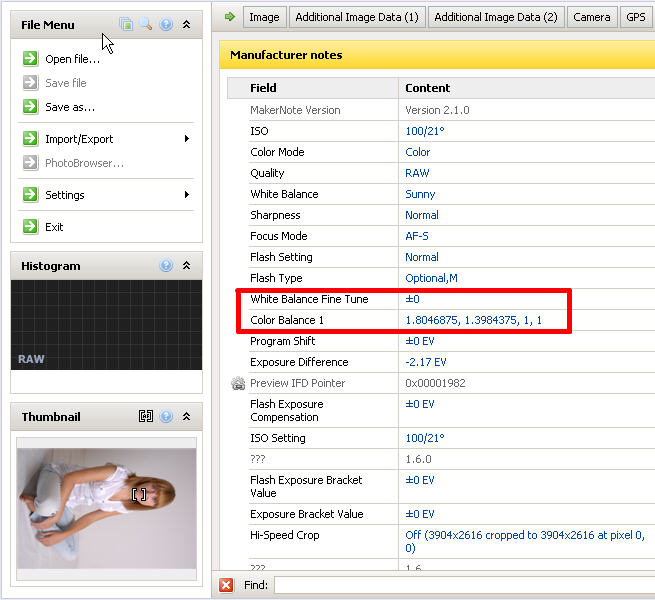The height and width of the screenshot is (600, 655).
Task: Choose Exit from File Menu
Action: tap(54, 227)
